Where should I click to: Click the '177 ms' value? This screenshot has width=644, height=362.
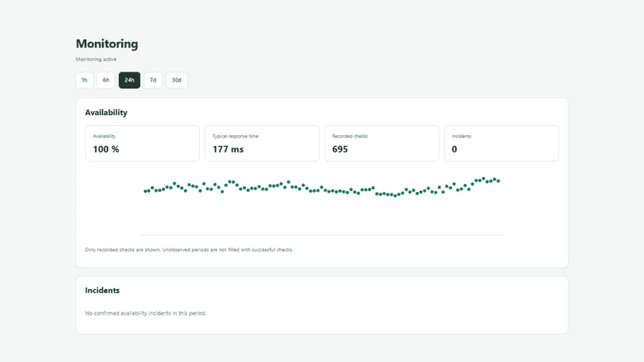click(x=228, y=149)
